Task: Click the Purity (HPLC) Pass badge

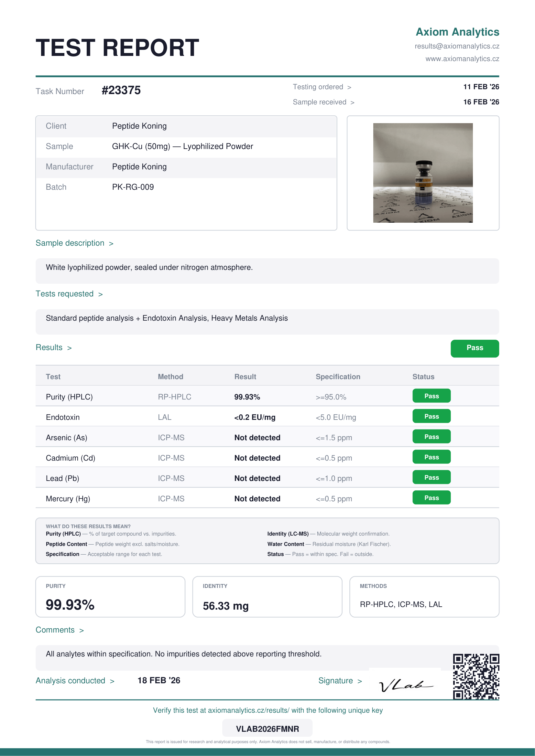Action: [431, 396]
